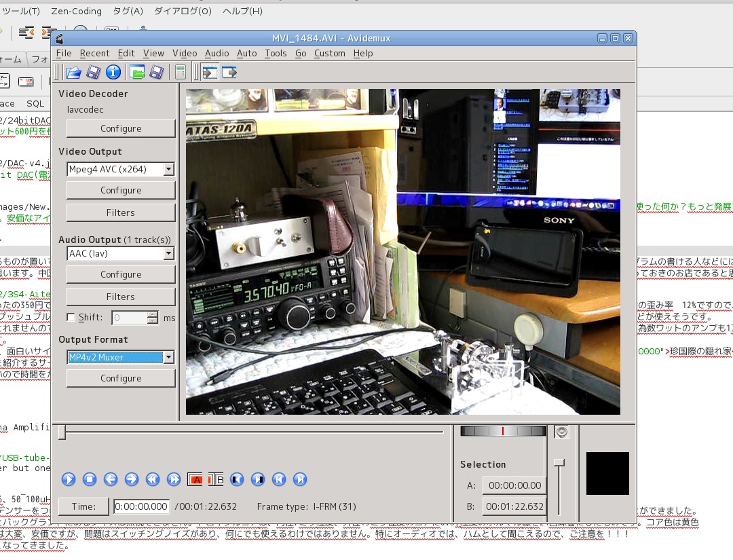Screen dimensions: 733x560
Task: Stop video playback
Action: [x=90, y=479]
